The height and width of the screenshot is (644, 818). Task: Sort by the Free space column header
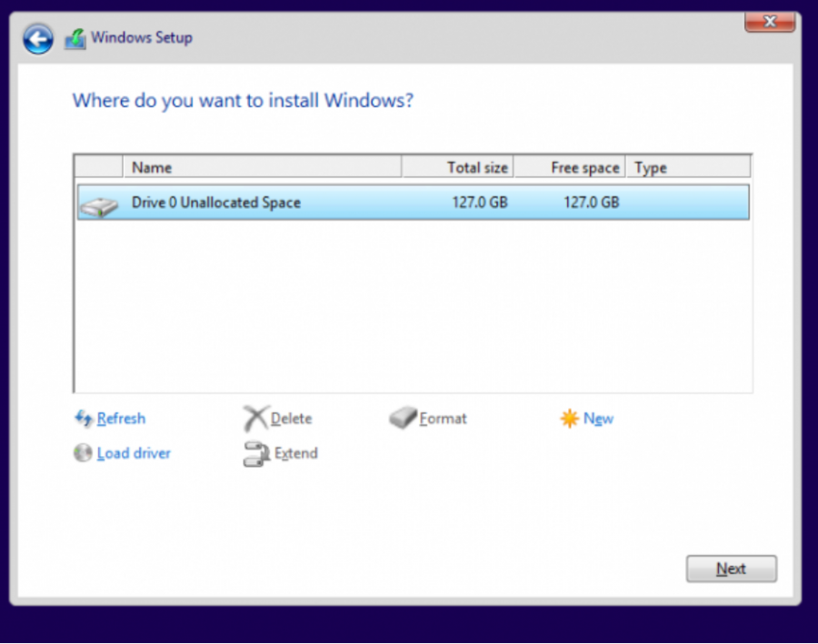click(570, 167)
